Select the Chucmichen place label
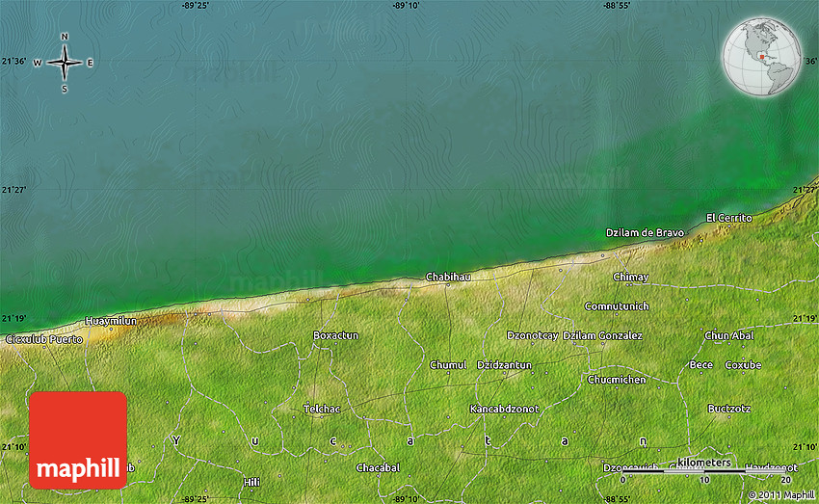 [617, 380]
